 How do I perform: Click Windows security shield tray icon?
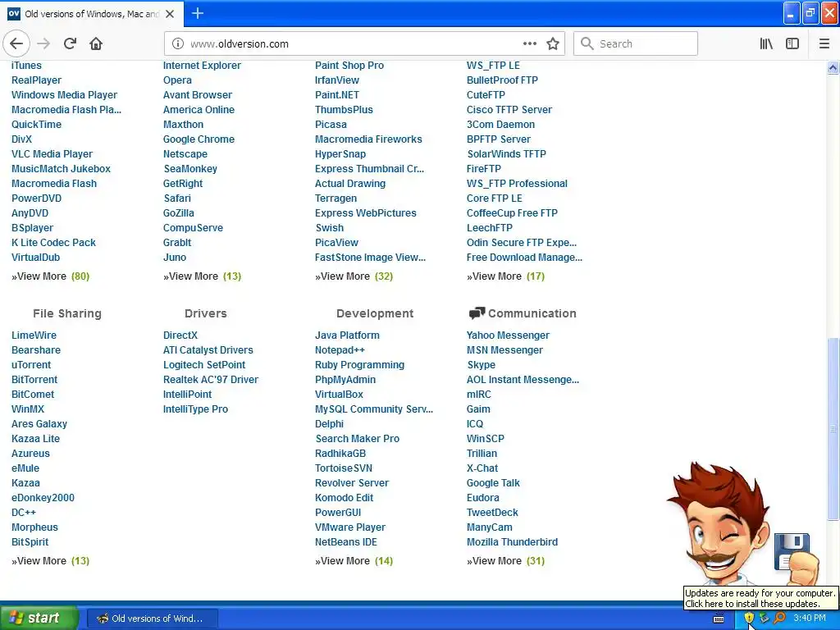point(749,619)
